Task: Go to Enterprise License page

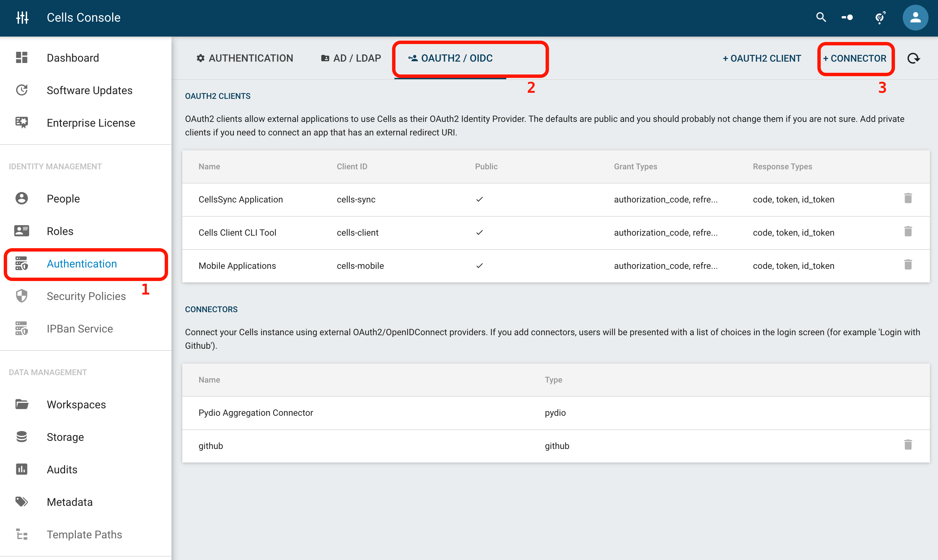Action: (90, 123)
